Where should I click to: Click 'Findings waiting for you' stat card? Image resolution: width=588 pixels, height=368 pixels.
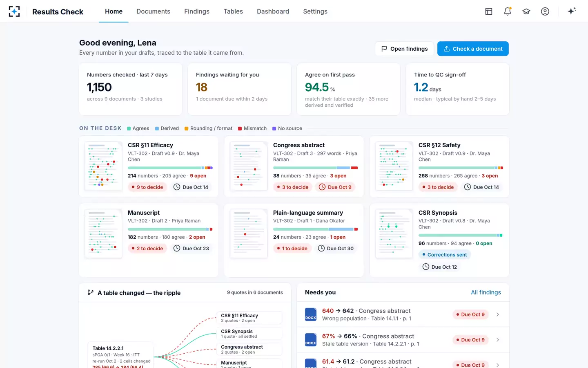pyautogui.click(x=239, y=89)
